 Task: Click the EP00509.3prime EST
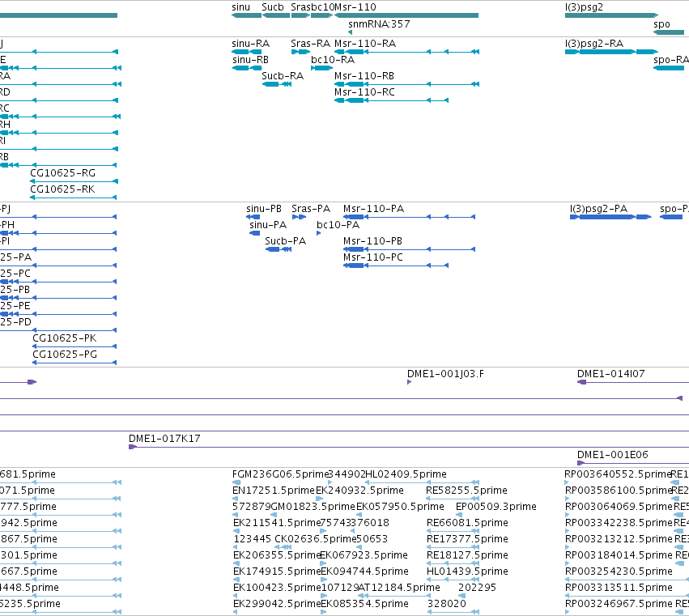pyautogui.click(x=459, y=516)
